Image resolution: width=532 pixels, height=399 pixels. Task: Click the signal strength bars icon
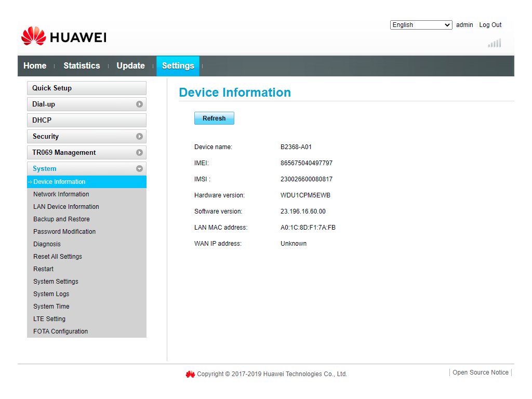coord(494,43)
